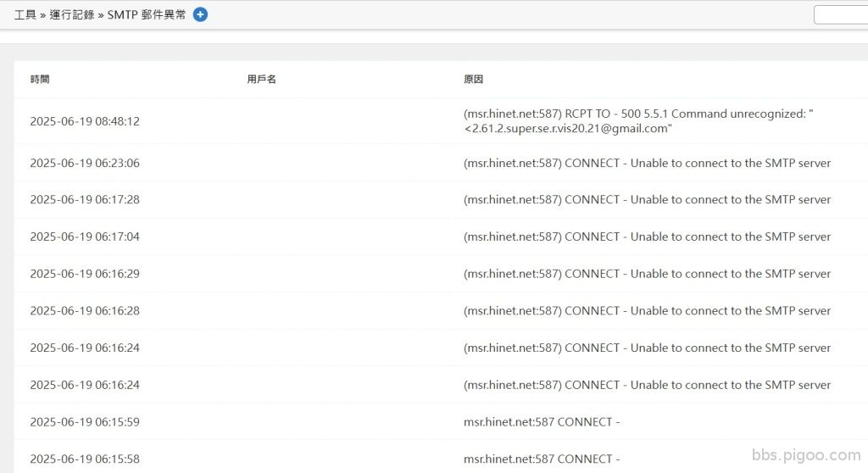Click the blue plus icon beside SMTP 郵件異常
The height and width of the screenshot is (473, 868).
[200, 14]
